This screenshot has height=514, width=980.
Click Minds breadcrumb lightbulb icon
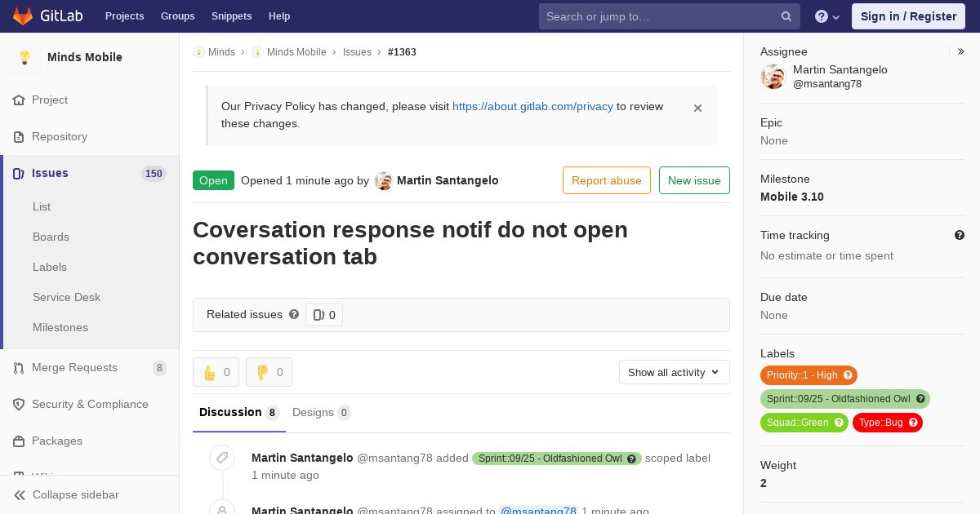tap(198, 52)
